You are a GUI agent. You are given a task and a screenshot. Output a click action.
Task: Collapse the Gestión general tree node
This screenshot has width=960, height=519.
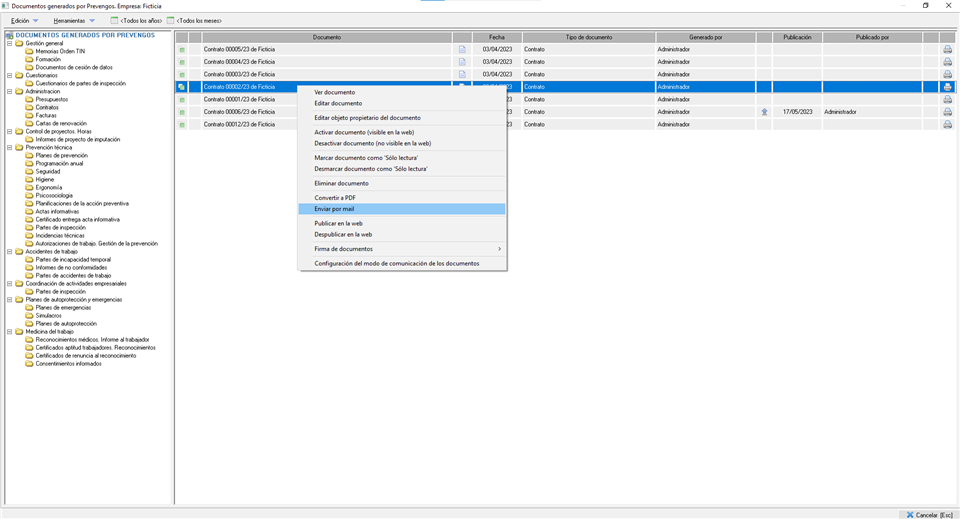tap(10, 43)
